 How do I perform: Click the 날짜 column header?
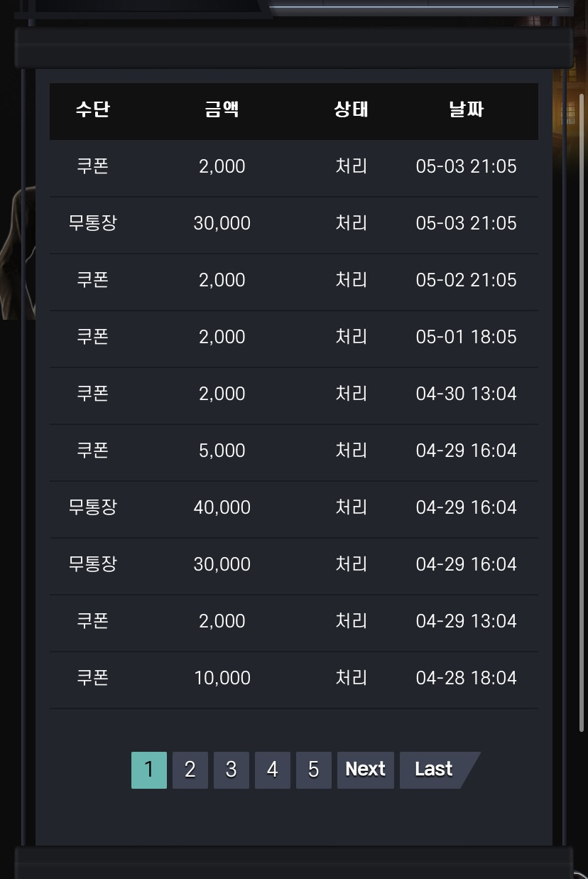coord(467,110)
